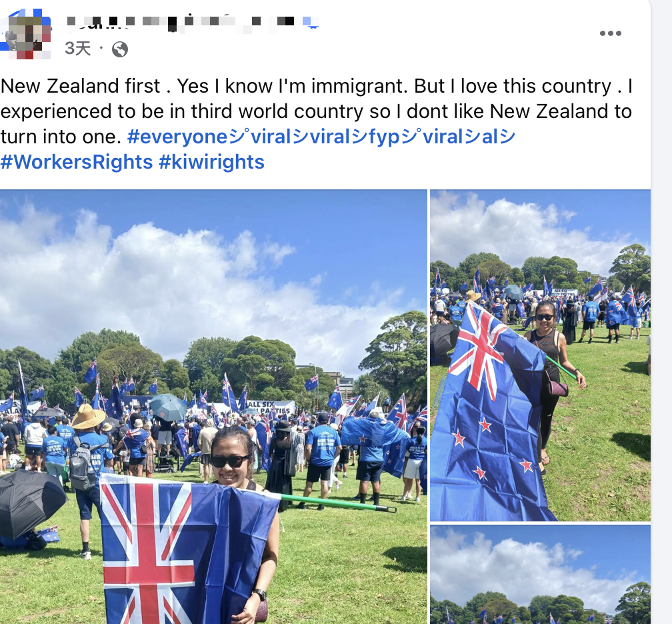Open the large rally photo with woman holding flag
The height and width of the screenshot is (624, 672).
click(x=213, y=406)
